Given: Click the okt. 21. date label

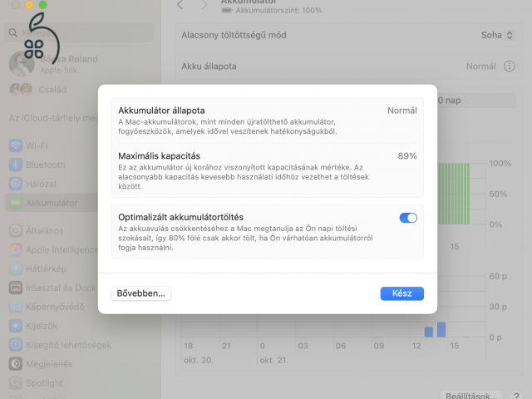Looking at the screenshot, I should [273, 360].
